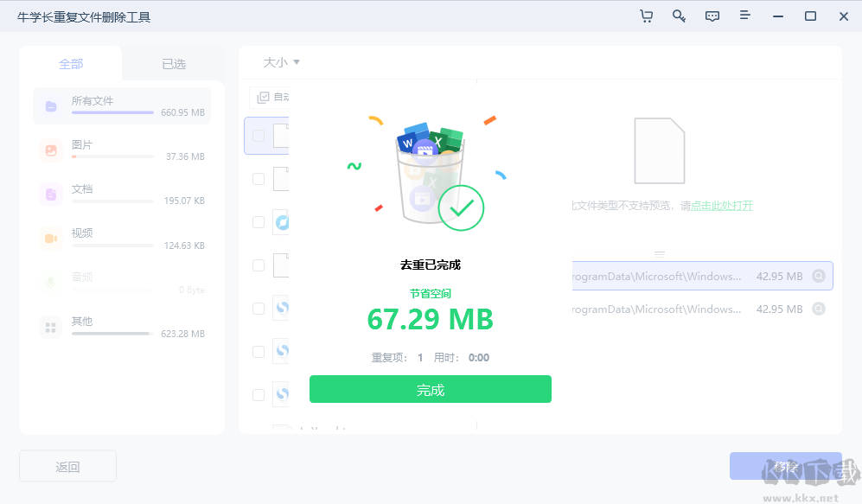Switch to the 全部 tab
This screenshot has width=862, height=504.
tap(71, 62)
